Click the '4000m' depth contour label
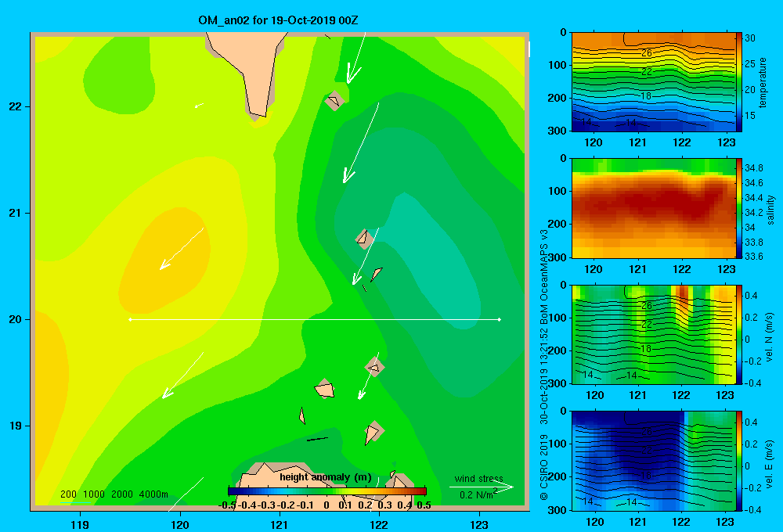The image size is (783, 532). pos(153,494)
